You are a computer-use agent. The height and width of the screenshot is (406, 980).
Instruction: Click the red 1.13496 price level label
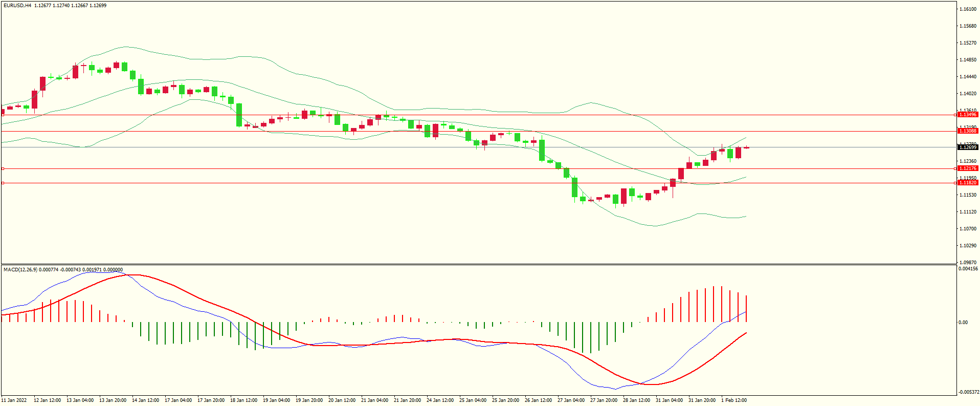click(967, 115)
